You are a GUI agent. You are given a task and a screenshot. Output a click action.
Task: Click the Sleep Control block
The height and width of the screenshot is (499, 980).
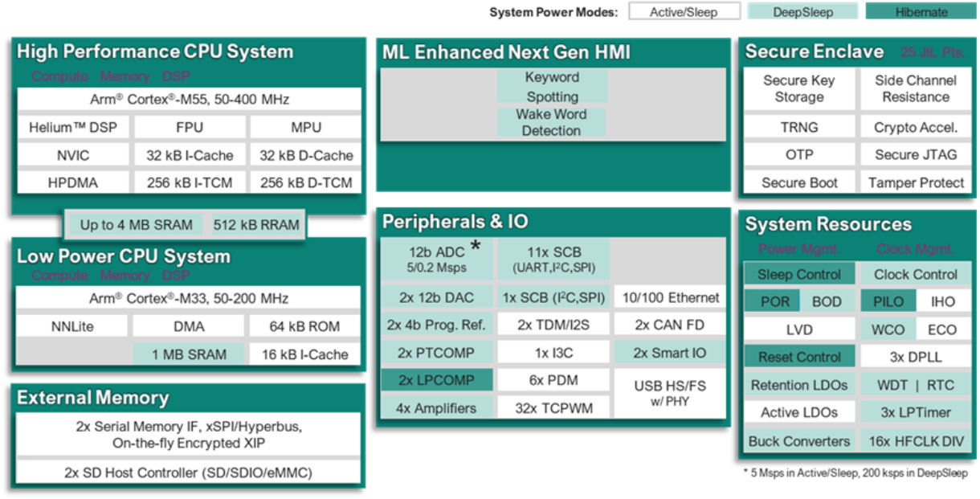point(798,274)
